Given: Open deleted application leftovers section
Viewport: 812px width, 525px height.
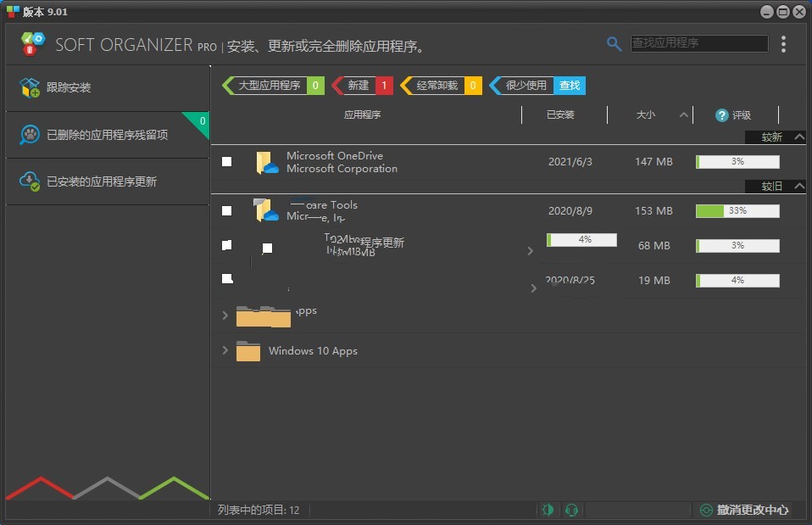Looking at the screenshot, I should click(107, 135).
